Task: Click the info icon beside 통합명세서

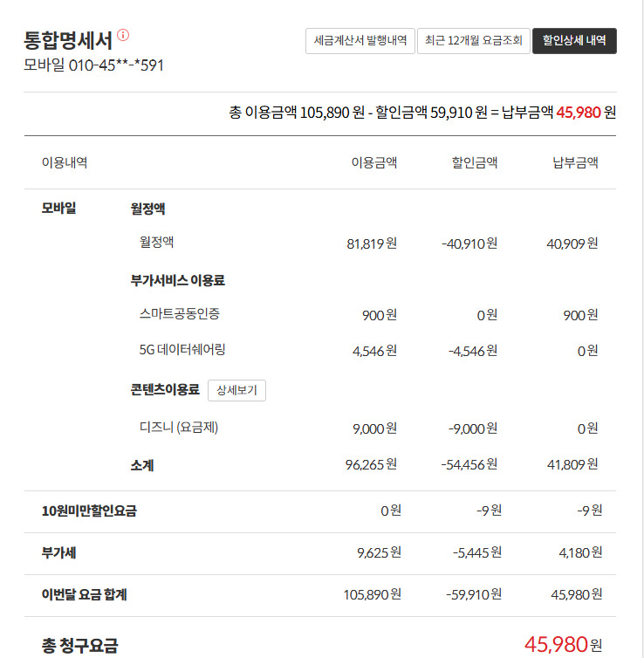Action: click(123, 35)
